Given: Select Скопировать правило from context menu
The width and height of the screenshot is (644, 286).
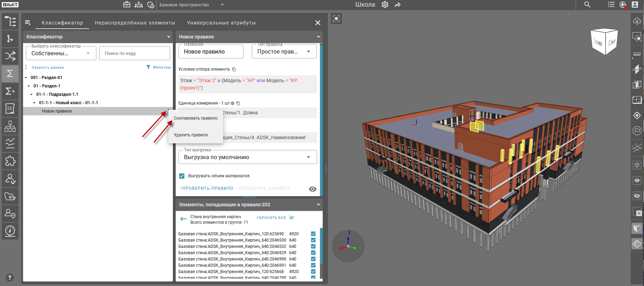Looking at the screenshot, I should pyautogui.click(x=196, y=118).
